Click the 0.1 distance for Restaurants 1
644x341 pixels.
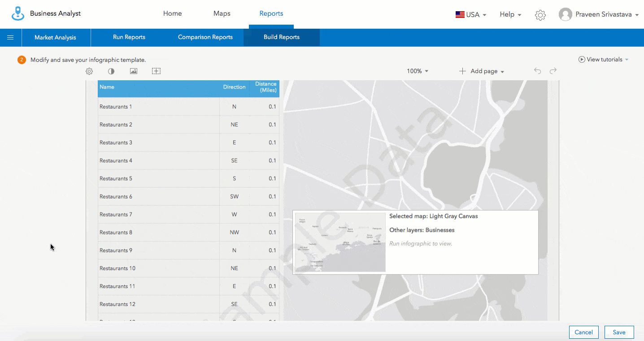pos(272,107)
